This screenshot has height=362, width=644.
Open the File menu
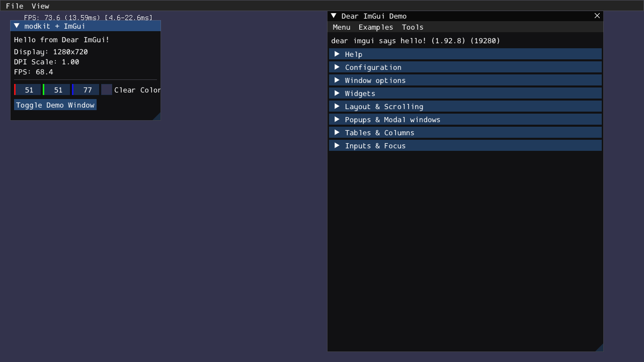[15, 6]
